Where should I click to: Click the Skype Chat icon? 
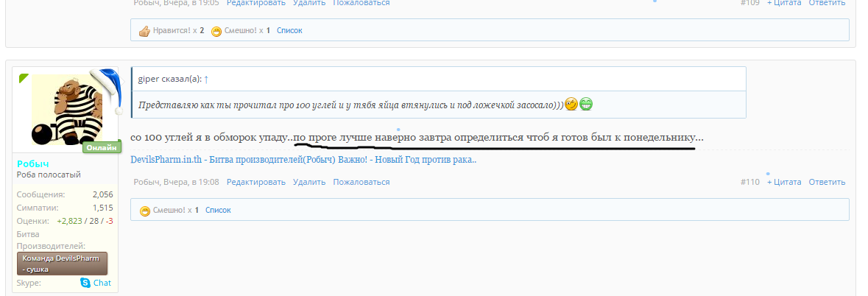pos(85,283)
